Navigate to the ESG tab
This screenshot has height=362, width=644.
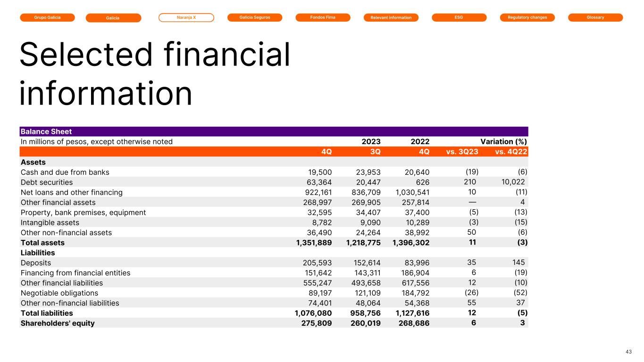(459, 17)
